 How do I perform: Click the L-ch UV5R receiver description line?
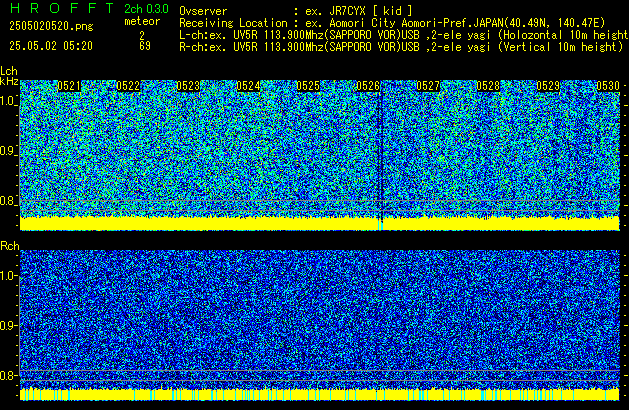pyautogui.click(x=404, y=35)
